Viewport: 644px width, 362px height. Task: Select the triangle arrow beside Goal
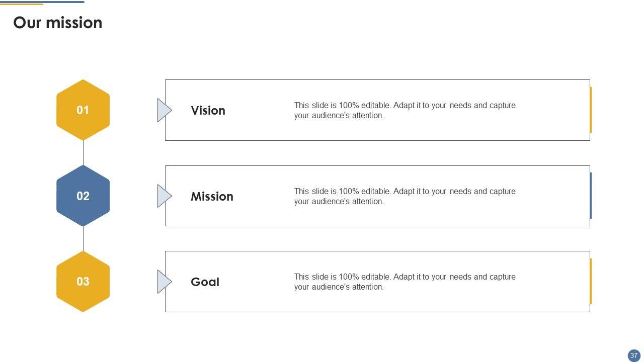tap(164, 282)
